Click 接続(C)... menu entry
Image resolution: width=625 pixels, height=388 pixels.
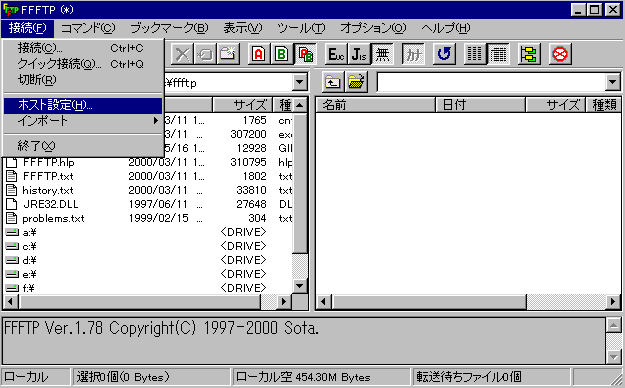point(83,48)
